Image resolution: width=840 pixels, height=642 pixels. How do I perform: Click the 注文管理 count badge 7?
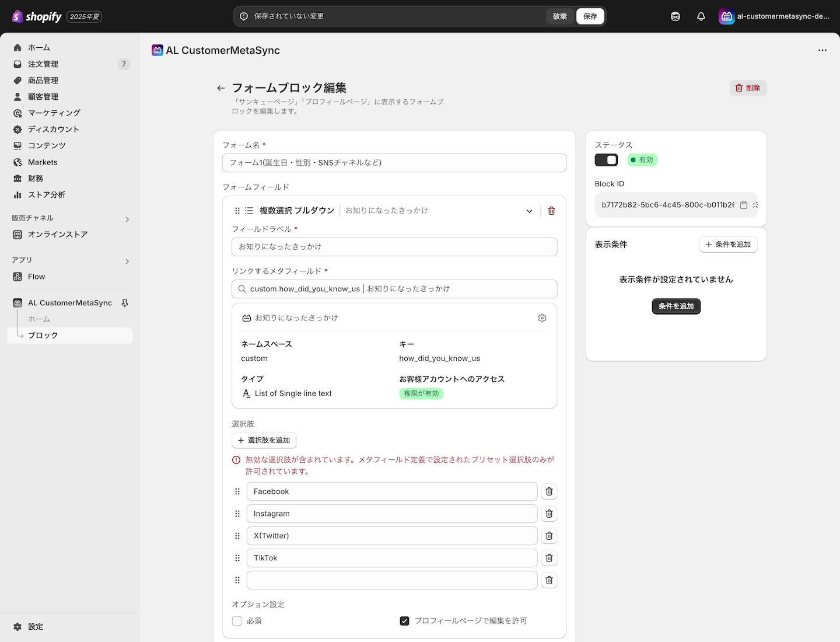(x=124, y=64)
